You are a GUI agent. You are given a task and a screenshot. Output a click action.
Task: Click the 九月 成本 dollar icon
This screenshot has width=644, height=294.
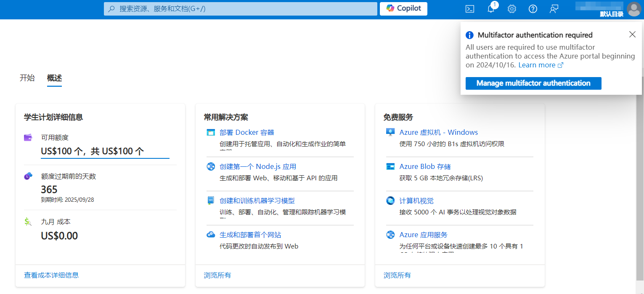28,222
